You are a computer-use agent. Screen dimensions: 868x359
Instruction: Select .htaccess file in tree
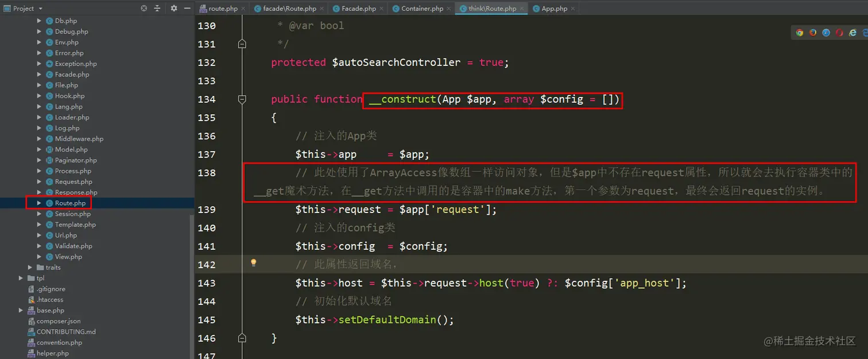click(x=49, y=299)
